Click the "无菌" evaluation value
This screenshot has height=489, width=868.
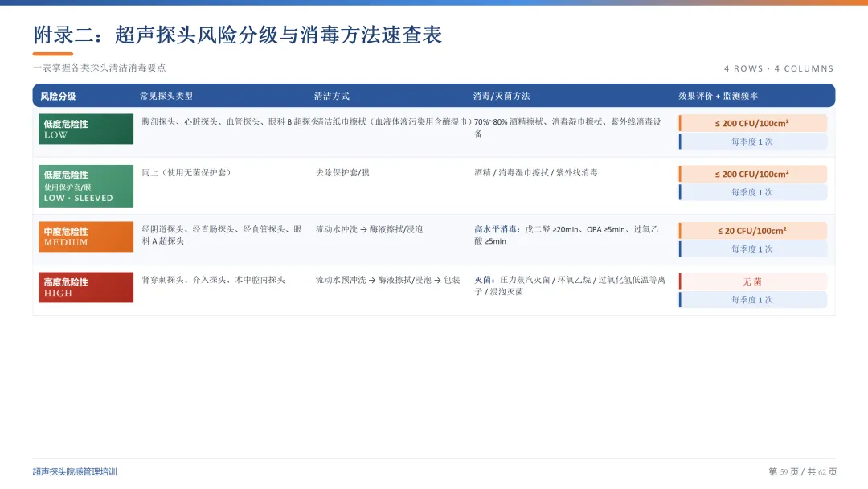click(752, 281)
